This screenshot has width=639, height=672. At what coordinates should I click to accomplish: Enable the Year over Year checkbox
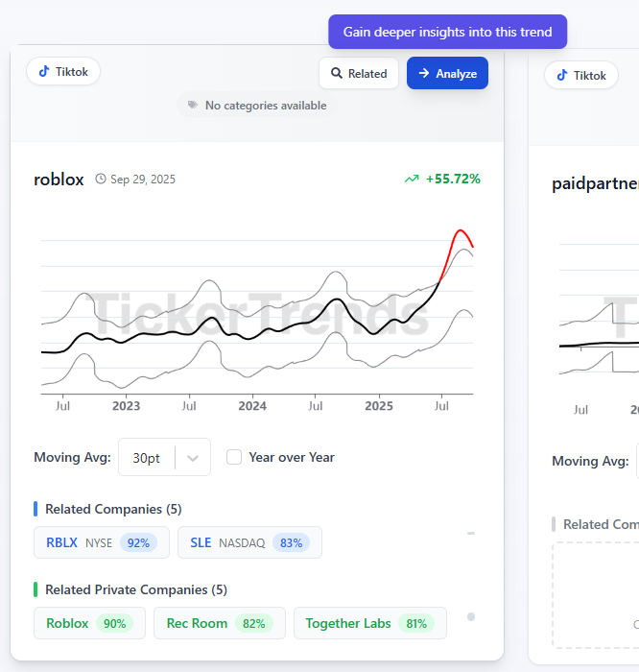[234, 457]
